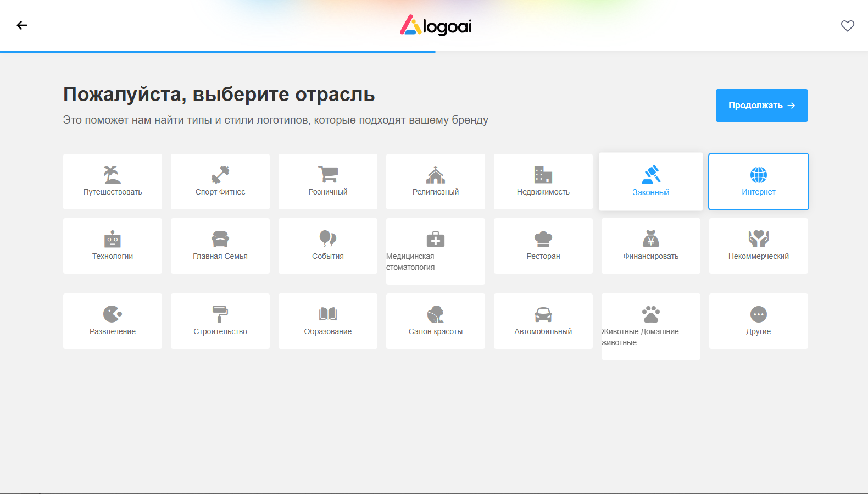Go back using the arrow icon
Viewport: 868px width, 494px height.
click(x=22, y=25)
